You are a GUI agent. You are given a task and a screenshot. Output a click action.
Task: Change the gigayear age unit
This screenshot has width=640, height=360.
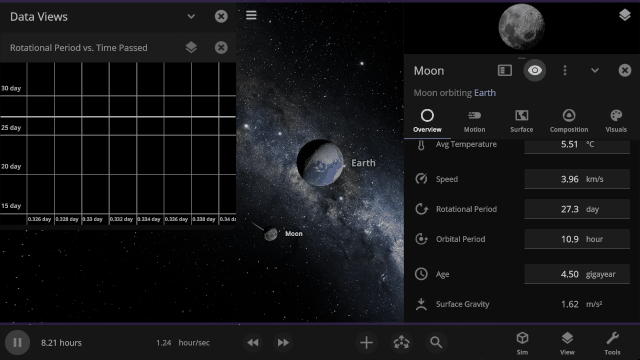[600, 274]
